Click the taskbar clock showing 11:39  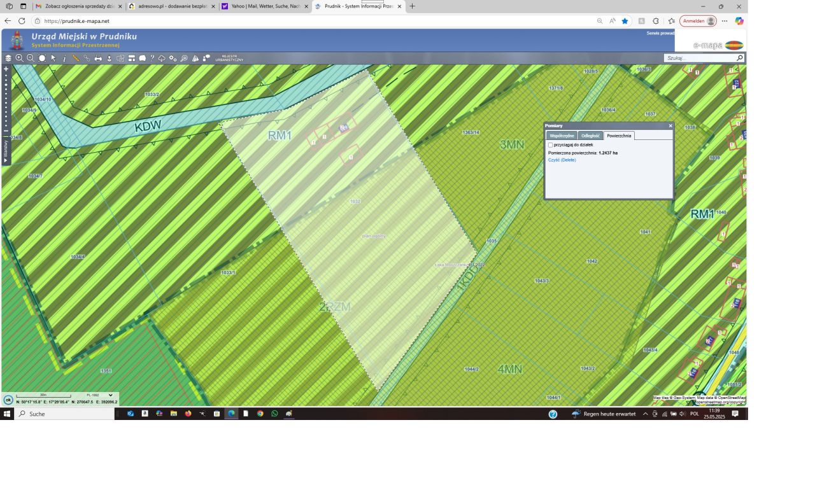(713, 414)
